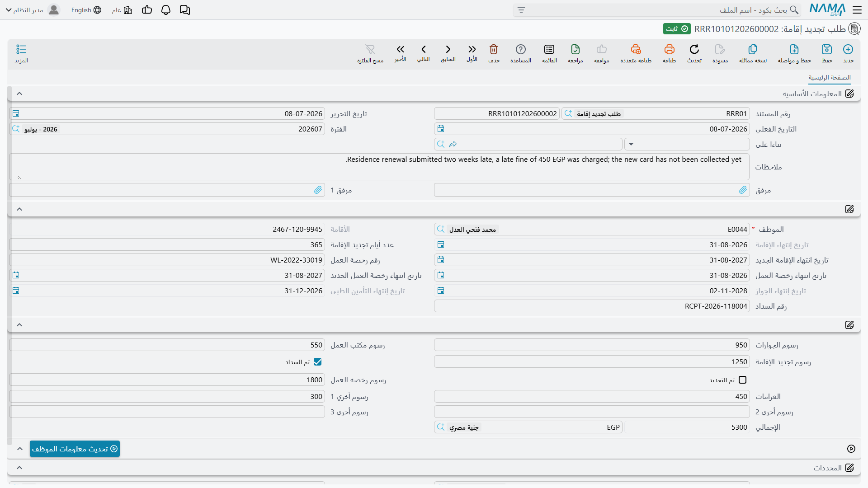Image resolution: width=868 pixels, height=488 pixels.
Task: Click the Payment Number (رقم السداد) field
Action: click(592, 306)
